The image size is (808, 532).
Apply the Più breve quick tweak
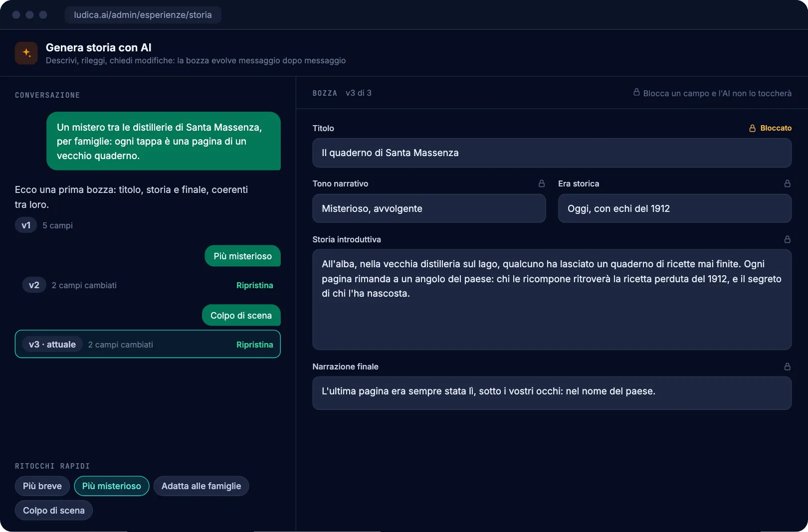(42, 486)
